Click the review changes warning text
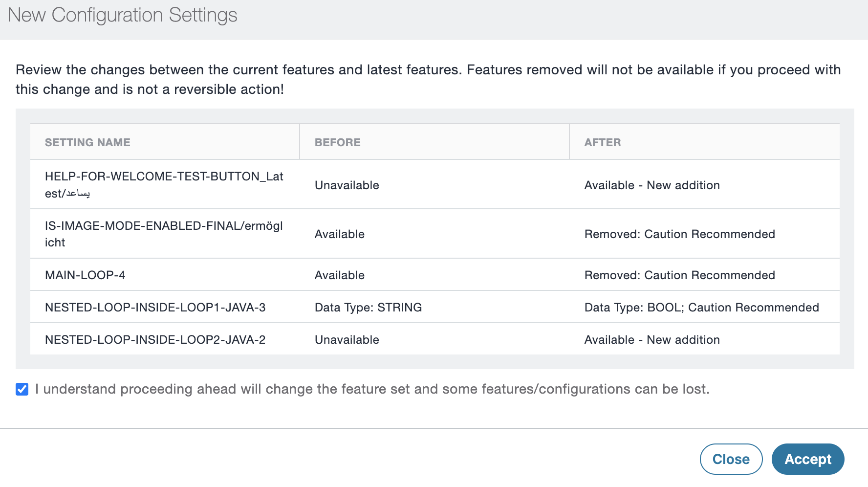Image resolution: width=868 pixels, height=487 pixels. pos(428,79)
